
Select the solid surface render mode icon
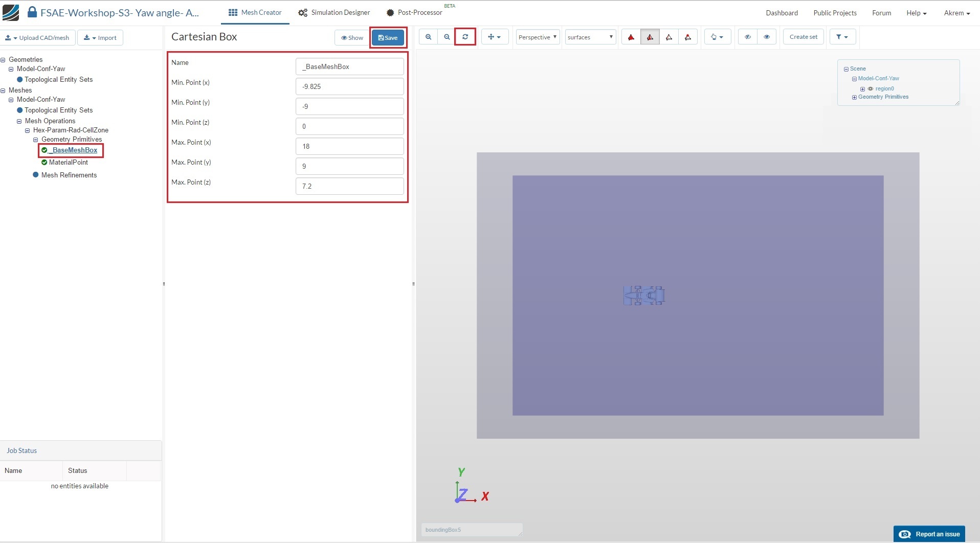tap(631, 37)
